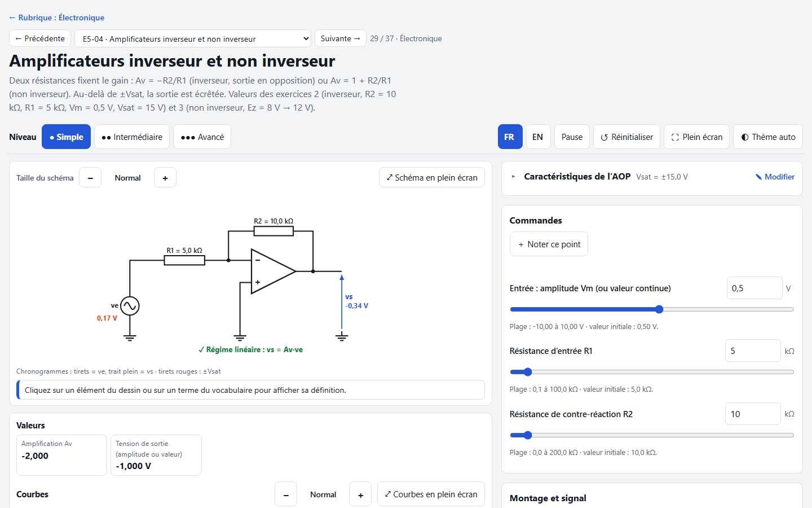Click the Réinitialiser reset button
Screen dimensions: 812x508
[626, 137]
